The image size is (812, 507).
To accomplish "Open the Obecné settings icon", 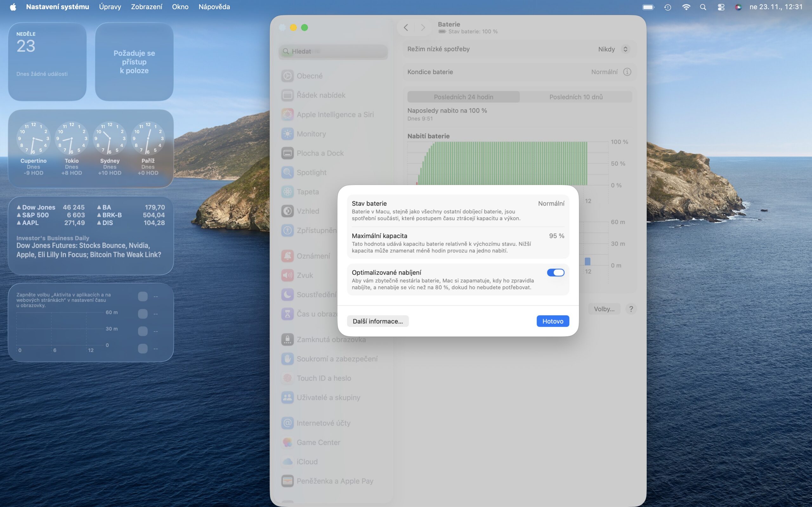I will 288,76.
